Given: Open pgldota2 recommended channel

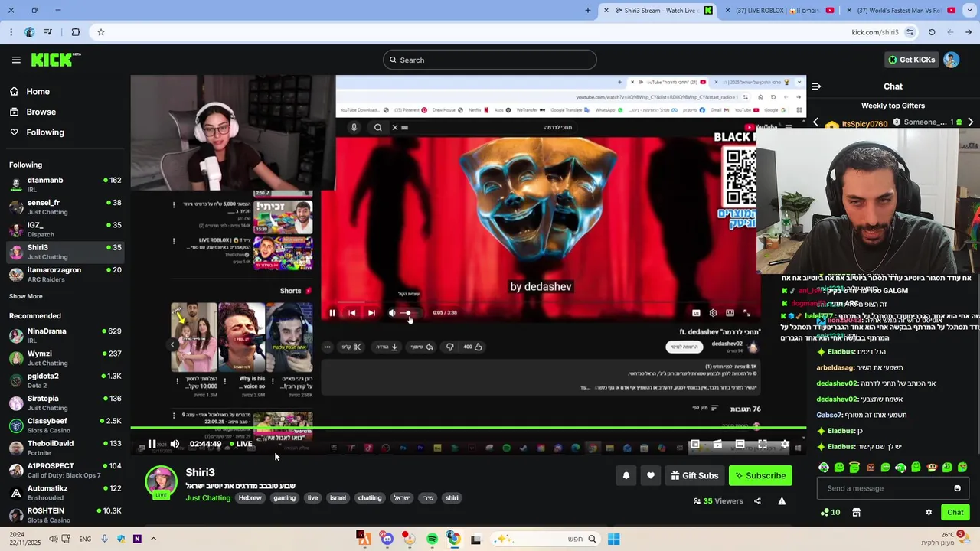Looking at the screenshot, I should [65, 380].
